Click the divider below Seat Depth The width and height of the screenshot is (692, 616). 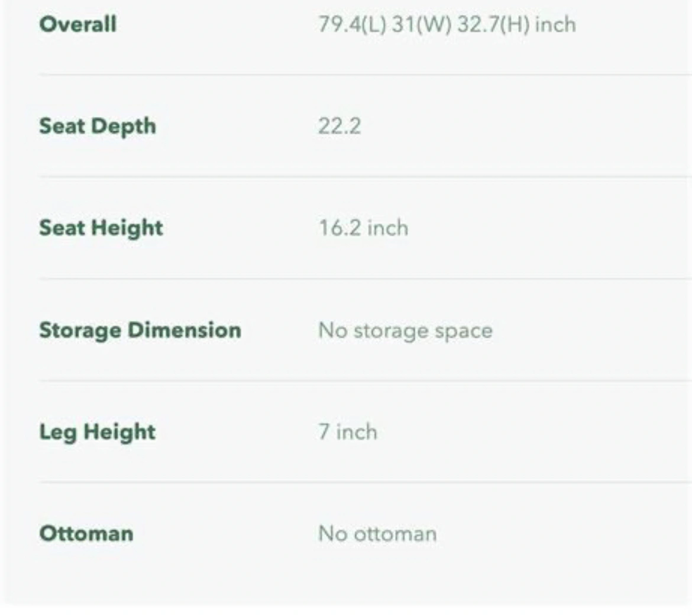click(366, 177)
